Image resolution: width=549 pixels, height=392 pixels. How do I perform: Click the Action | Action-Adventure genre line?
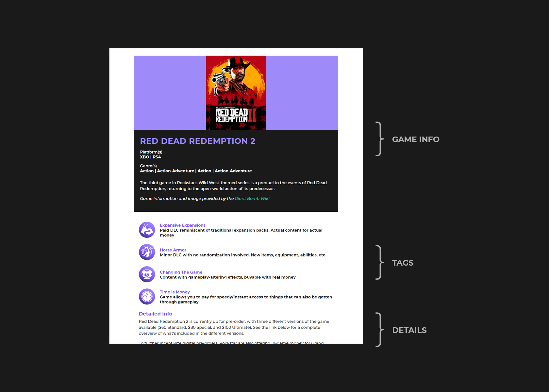(x=196, y=171)
